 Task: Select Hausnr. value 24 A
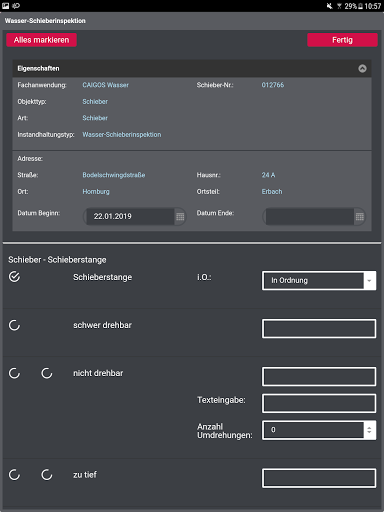pyautogui.click(x=268, y=175)
